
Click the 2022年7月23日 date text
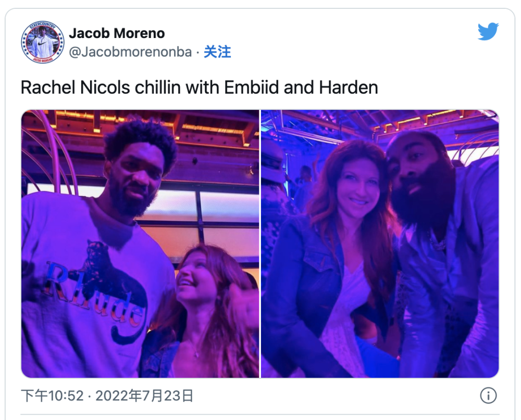point(144,396)
